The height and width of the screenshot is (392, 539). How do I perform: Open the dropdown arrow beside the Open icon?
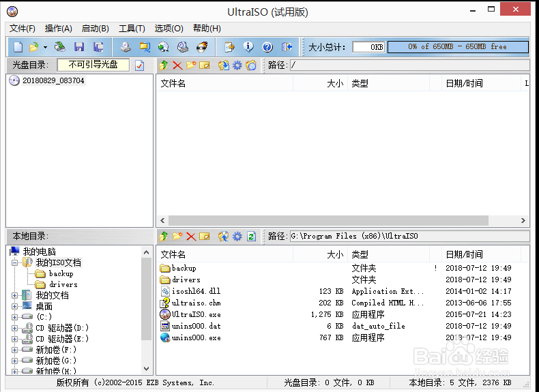(x=45, y=48)
